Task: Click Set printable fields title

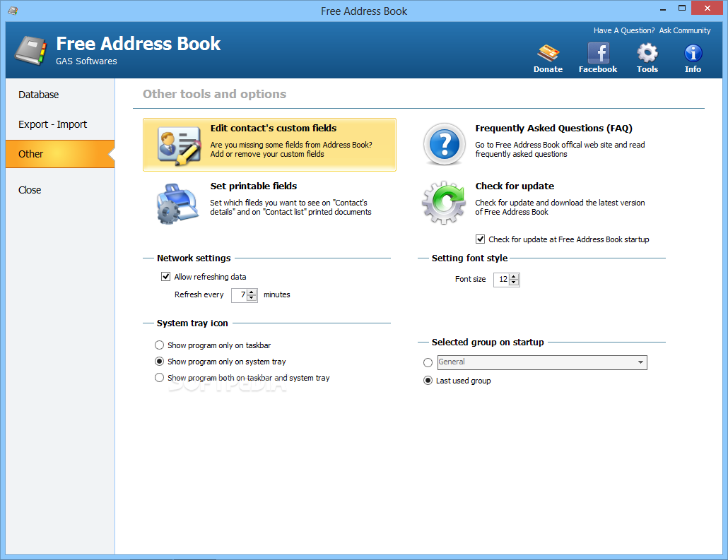Action: 254,186
